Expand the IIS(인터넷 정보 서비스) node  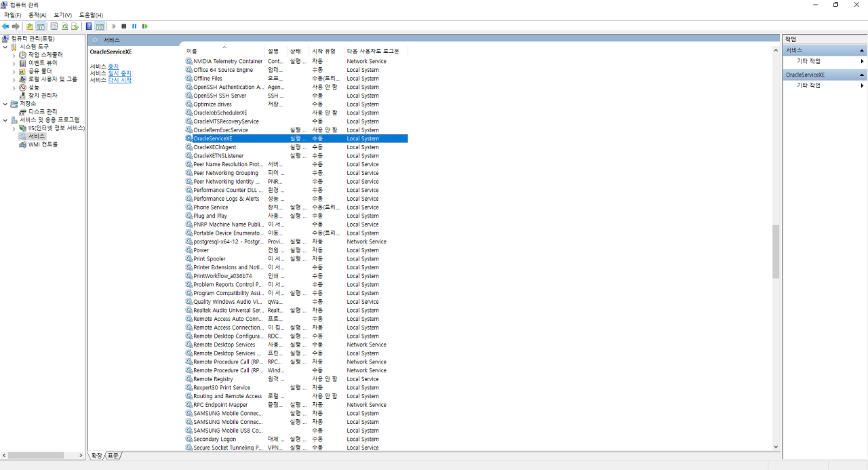[x=14, y=128]
